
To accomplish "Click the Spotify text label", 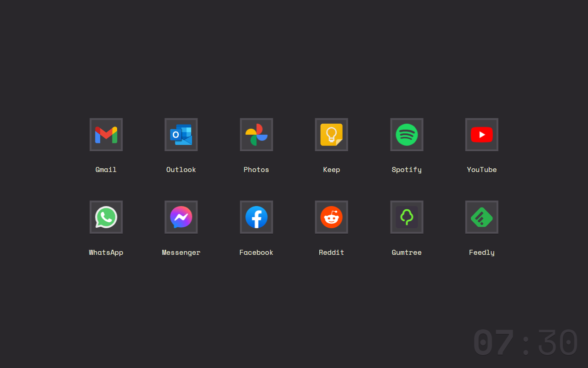I will tap(407, 169).
